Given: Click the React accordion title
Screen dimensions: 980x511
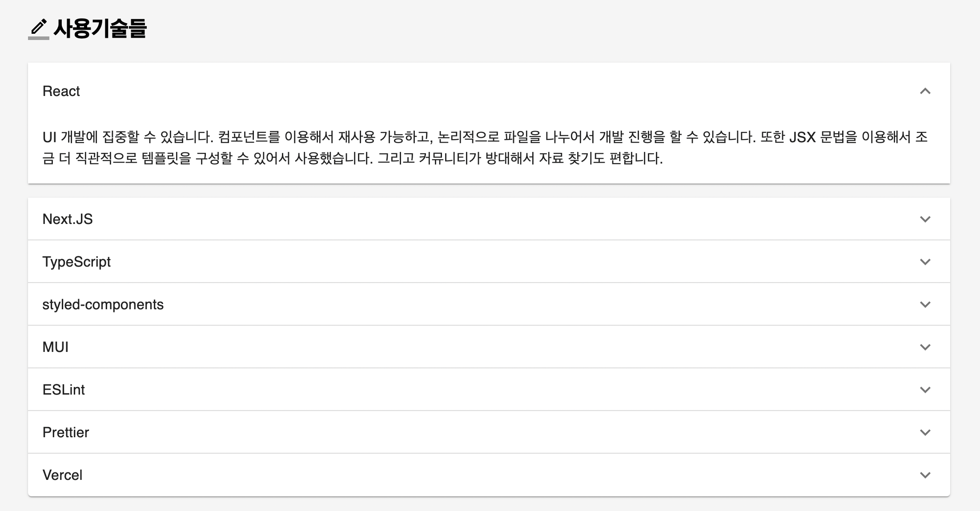Looking at the screenshot, I should coord(61,91).
